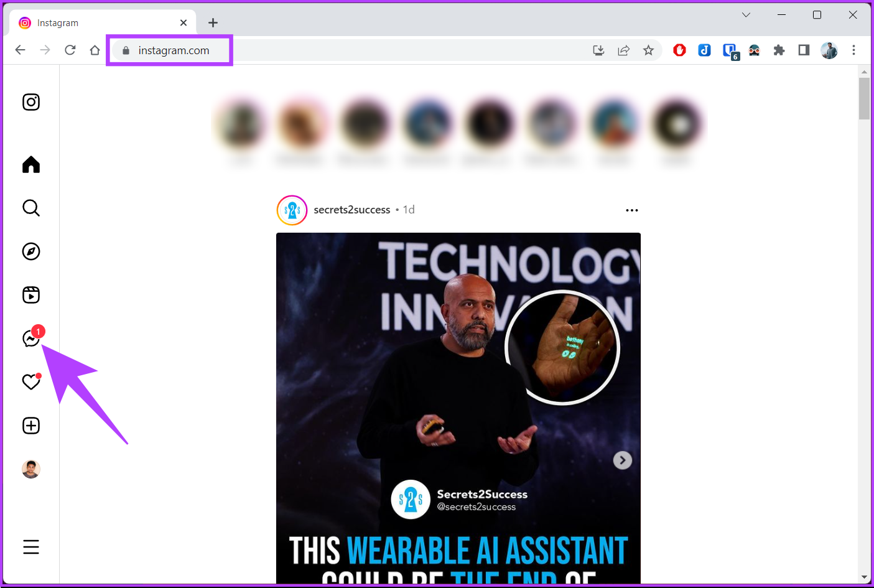Open Notifications heart icon
Image resolution: width=874 pixels, height=588 pixels.
pos(31,381)
